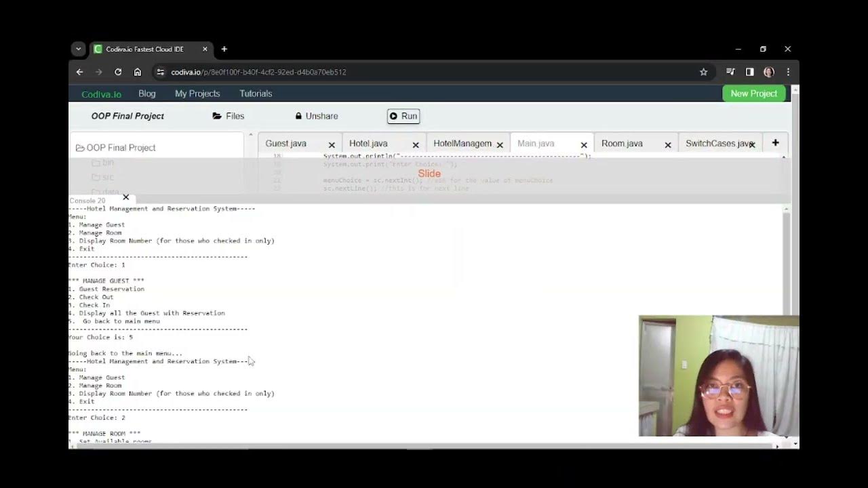
Task: Click 'Enter Choice: 2' console line
Action: [x=97, y=418]
